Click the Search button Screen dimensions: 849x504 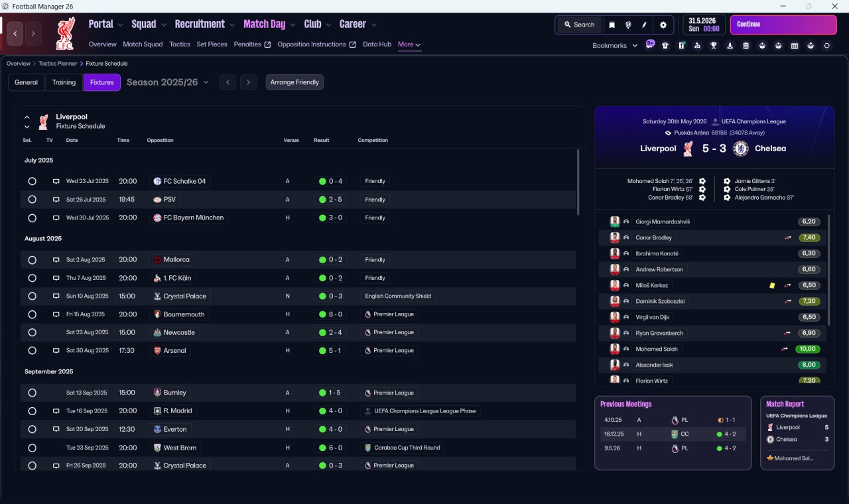[579, 25]
